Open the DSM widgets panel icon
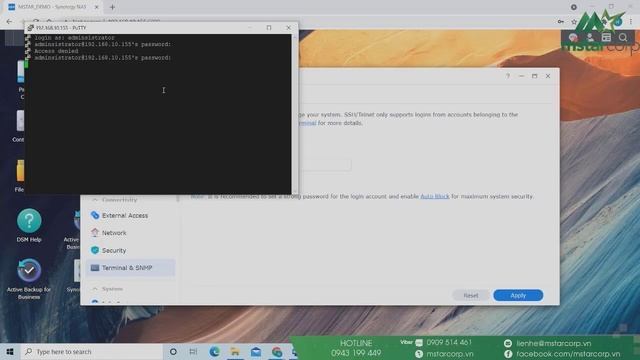 pyautogui.click(x=606, y=38)
